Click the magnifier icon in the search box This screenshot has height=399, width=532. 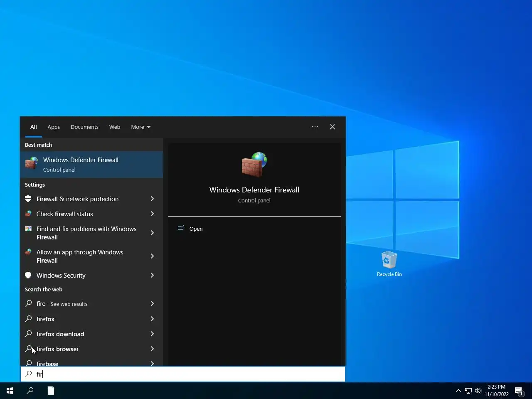[x=28, y=374]
